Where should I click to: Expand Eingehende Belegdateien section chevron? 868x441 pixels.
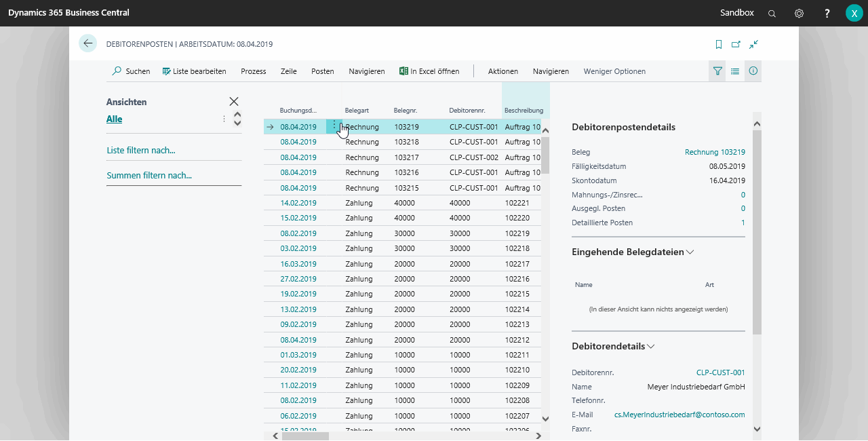pos(690,252)
